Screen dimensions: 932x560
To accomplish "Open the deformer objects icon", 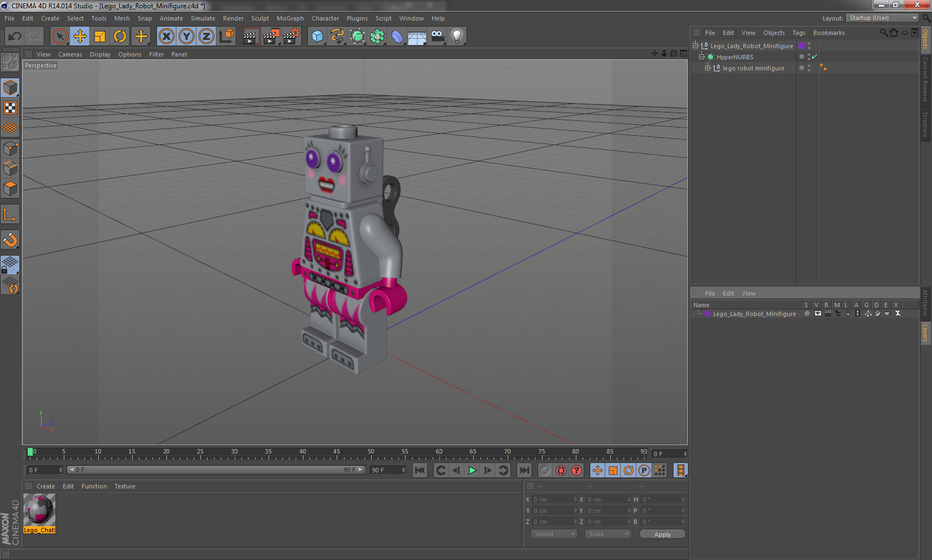I will [397, 37].
